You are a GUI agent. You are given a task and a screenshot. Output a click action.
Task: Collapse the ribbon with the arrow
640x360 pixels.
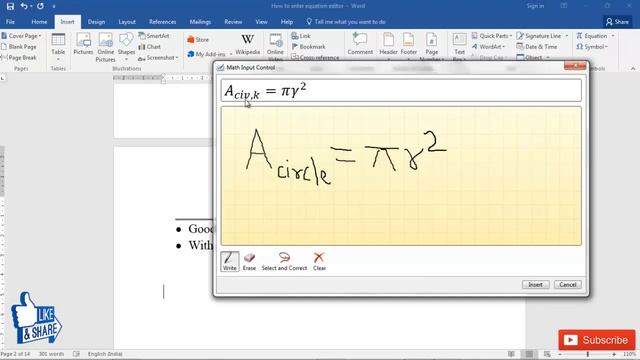(633, 69)
